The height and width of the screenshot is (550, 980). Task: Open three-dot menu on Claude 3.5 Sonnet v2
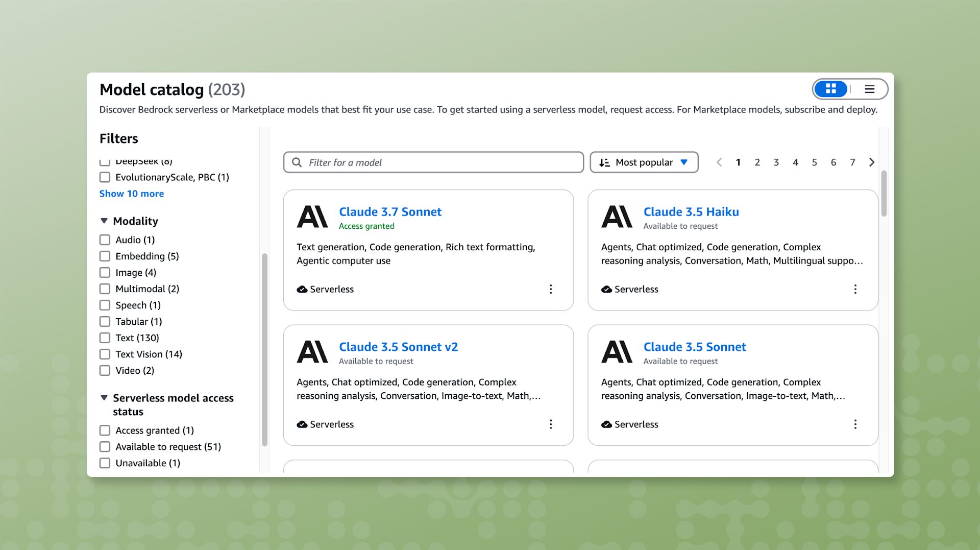tap(550, 424)
